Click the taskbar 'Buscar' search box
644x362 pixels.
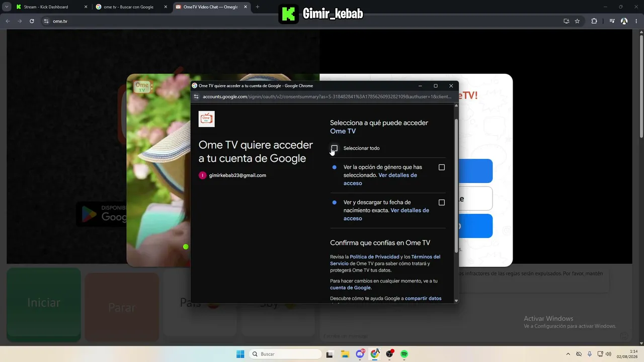tap(286, 354)
